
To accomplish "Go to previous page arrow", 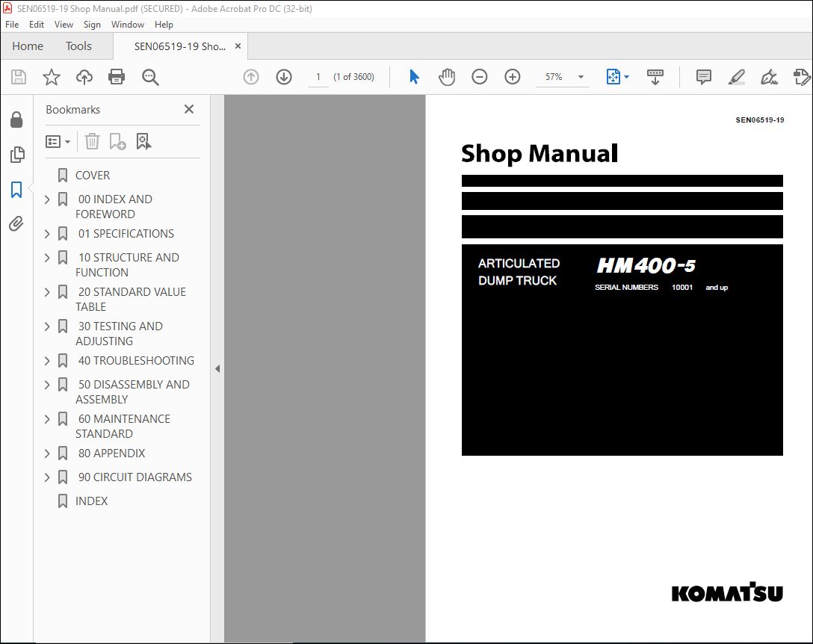I will [251, 77].
